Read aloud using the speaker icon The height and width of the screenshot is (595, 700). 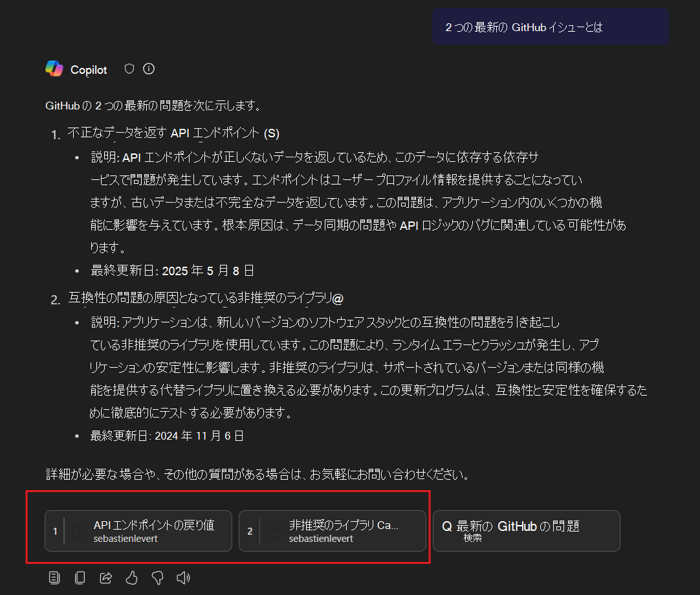point(184,578)
